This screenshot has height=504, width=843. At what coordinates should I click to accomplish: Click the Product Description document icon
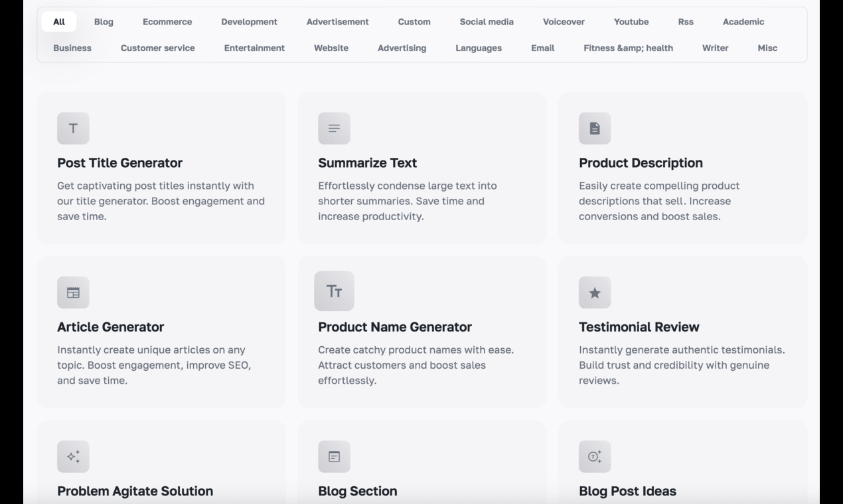tap(595, 129)
